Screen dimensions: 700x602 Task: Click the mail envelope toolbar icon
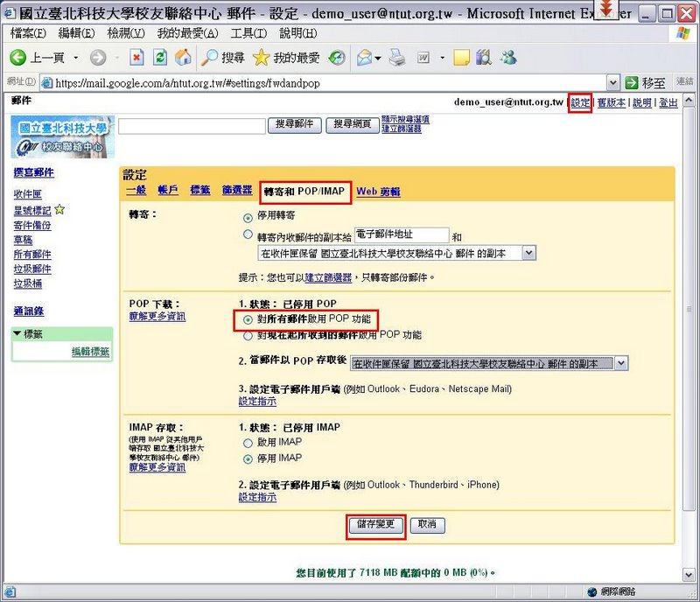[x=364, y=58]
